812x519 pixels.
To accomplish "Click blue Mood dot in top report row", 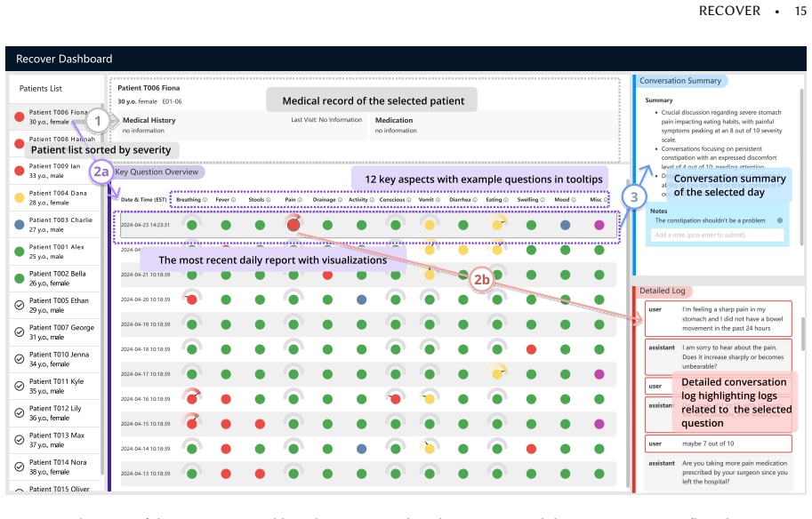I will 566,225.
